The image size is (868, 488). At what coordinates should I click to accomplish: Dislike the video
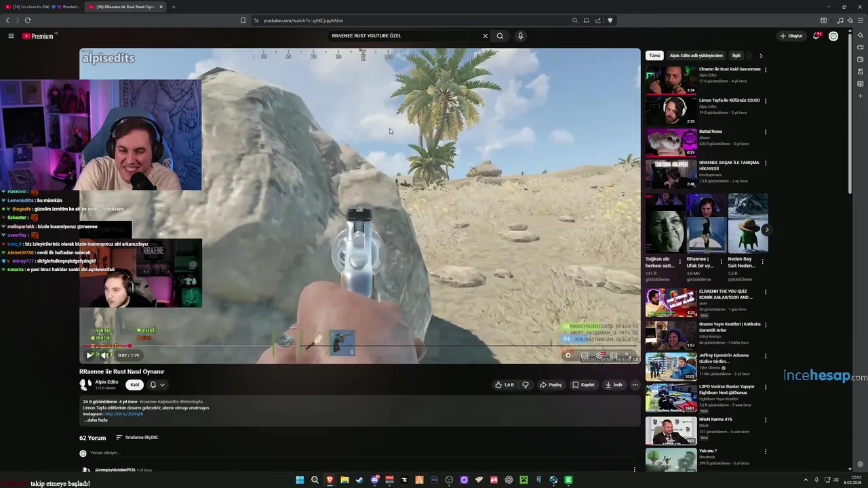coord(526,385)
